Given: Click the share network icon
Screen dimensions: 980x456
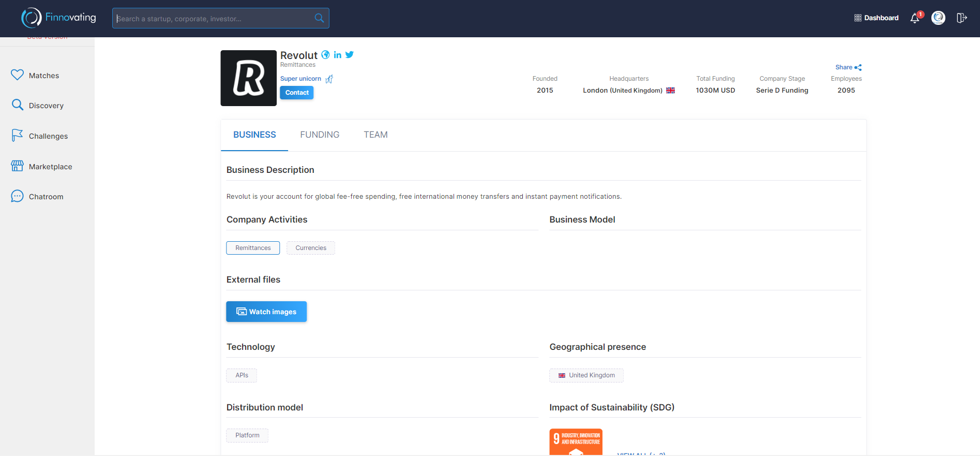Looking at the screenshot, I should [x=858, y=67].
